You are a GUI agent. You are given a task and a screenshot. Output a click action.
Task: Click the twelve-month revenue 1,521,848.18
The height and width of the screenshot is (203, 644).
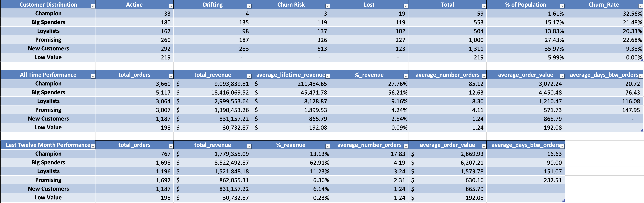pos(212,171)
